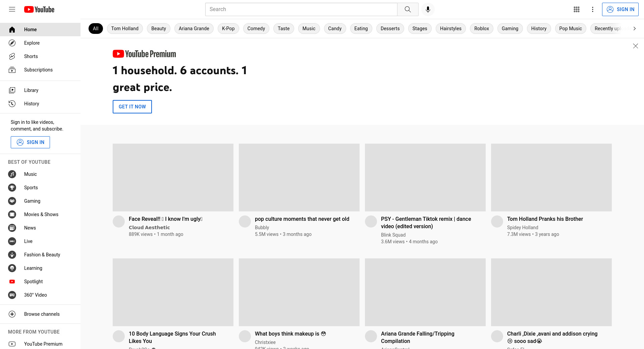Open Subscriptions in sidebar
The height and width of the screenshot is (349, 644).
pos(40,70)
